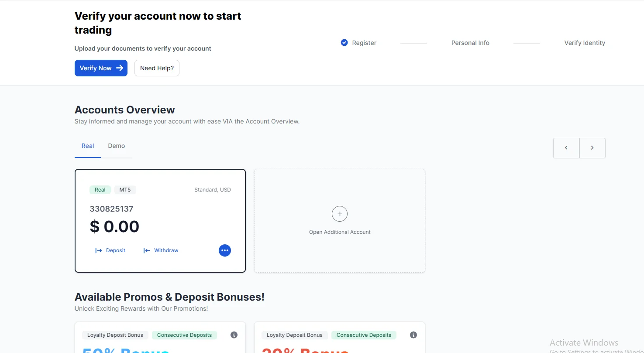Click the withdraw arrow icon beside Withdraw

(x=147, y=250)
